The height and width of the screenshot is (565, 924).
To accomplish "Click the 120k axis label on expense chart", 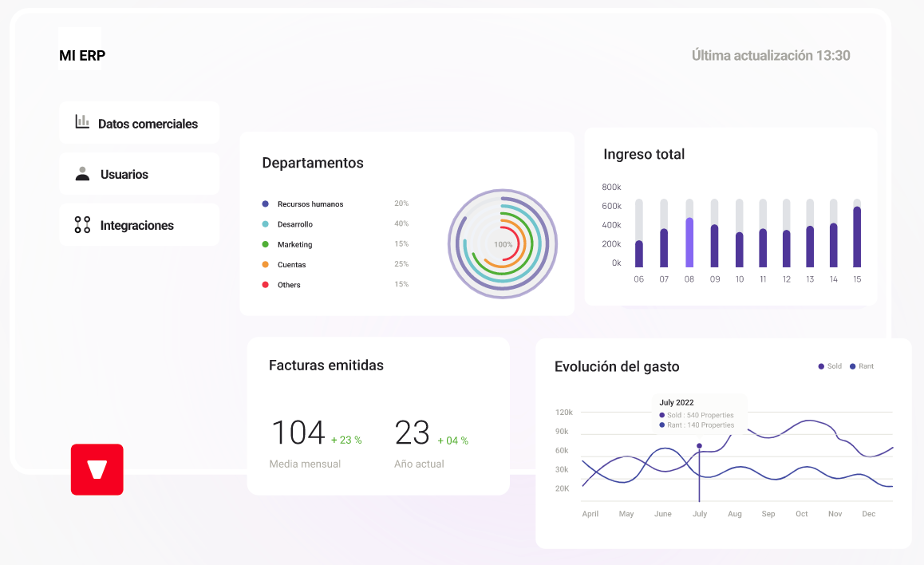I will pyautogui.click(x=564, y=413).
